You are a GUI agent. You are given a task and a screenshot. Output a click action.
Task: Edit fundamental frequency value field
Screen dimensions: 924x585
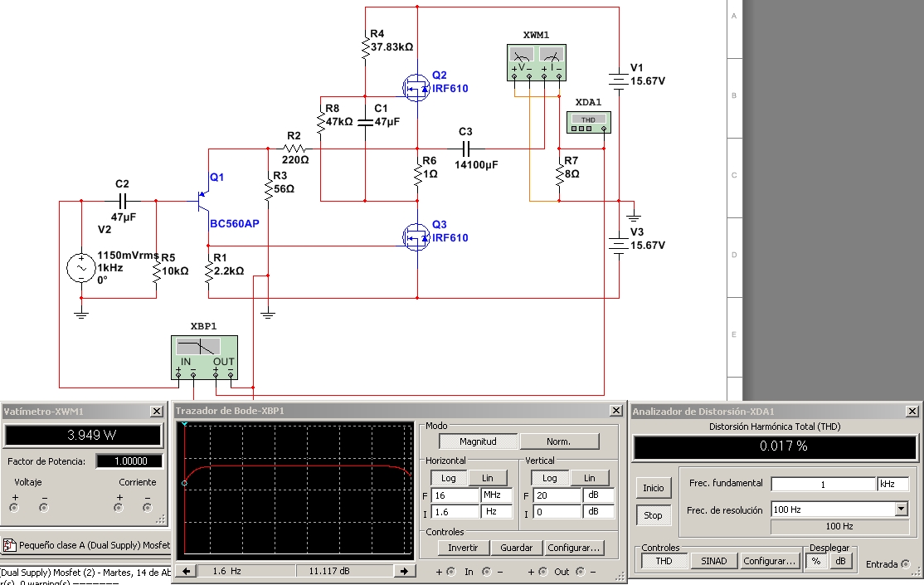tap(823, 484)
